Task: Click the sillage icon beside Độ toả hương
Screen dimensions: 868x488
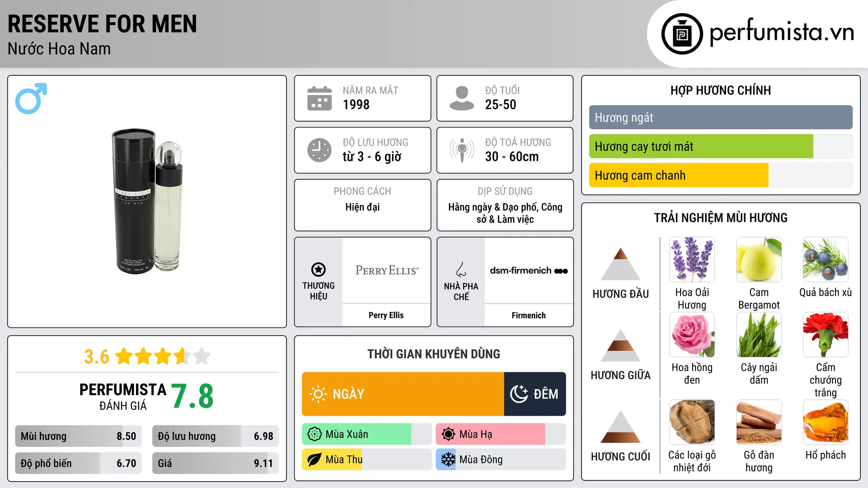Action: pos(462,150)
